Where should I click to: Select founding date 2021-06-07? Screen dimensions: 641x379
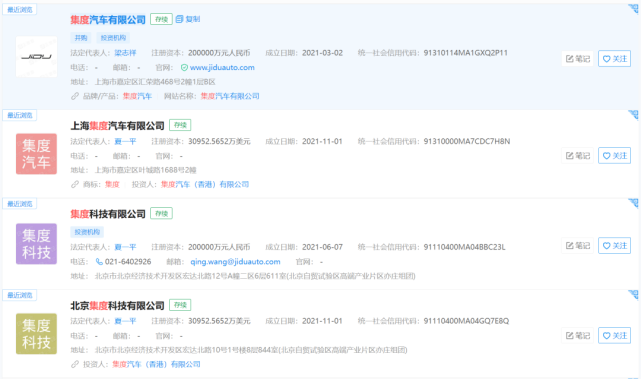[x=323, y=247]
